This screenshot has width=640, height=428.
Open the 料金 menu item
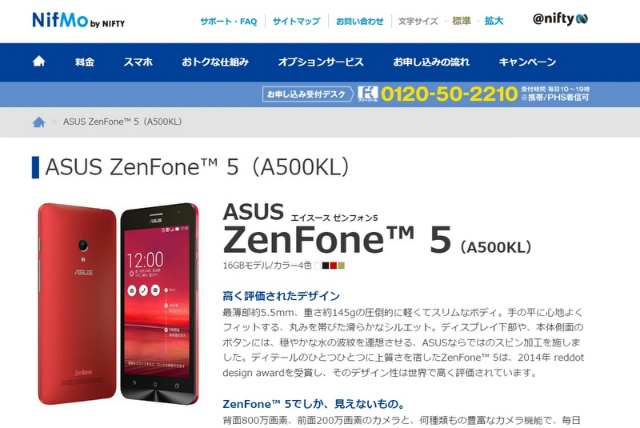pyautogui.click(x=84, y=62)
